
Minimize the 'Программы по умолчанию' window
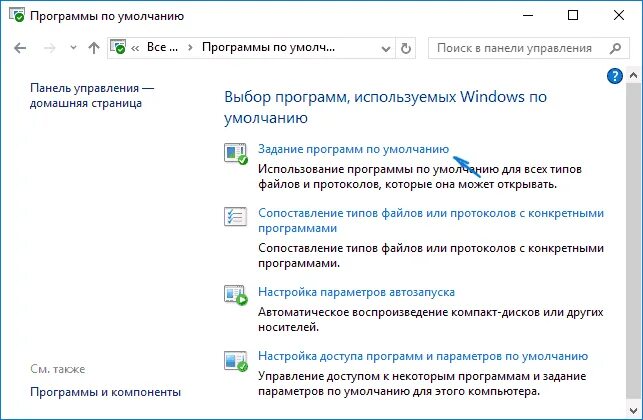[x=528, y=16]
